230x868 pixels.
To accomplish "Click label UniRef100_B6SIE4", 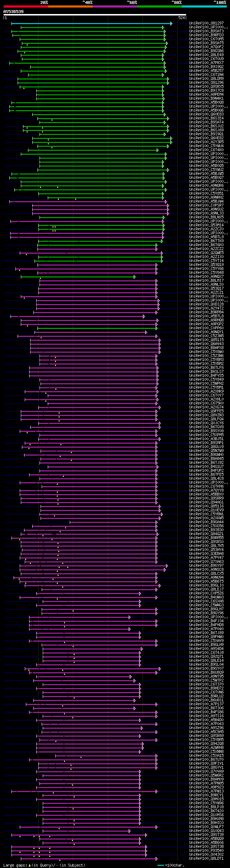I will (206, 118).
